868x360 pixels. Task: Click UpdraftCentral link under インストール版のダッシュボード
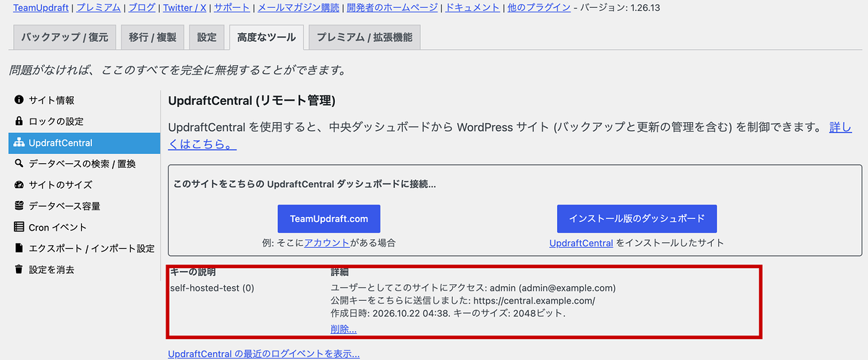[x=582, y=243]
